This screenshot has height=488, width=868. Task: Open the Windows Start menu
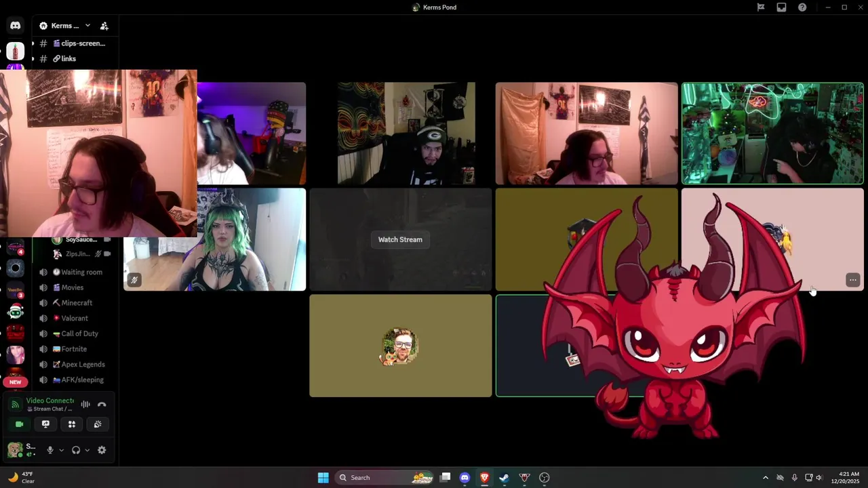[323, 478]
